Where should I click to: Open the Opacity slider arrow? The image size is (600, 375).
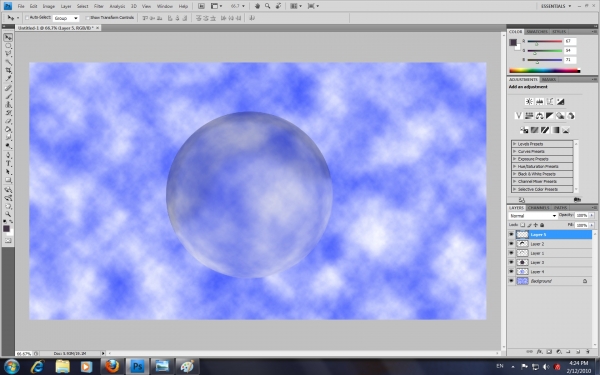point(592,215)
